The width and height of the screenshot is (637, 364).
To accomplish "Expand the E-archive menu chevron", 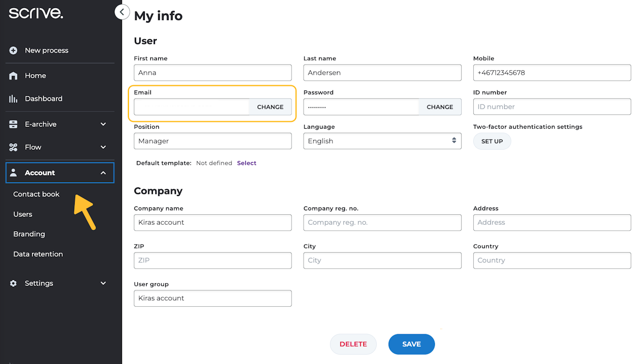I will click(103, 124).
